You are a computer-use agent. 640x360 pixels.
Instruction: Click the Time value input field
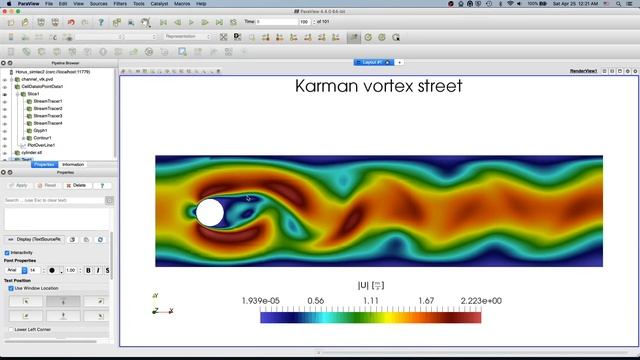pyautogui.click(x=277, y=22)
